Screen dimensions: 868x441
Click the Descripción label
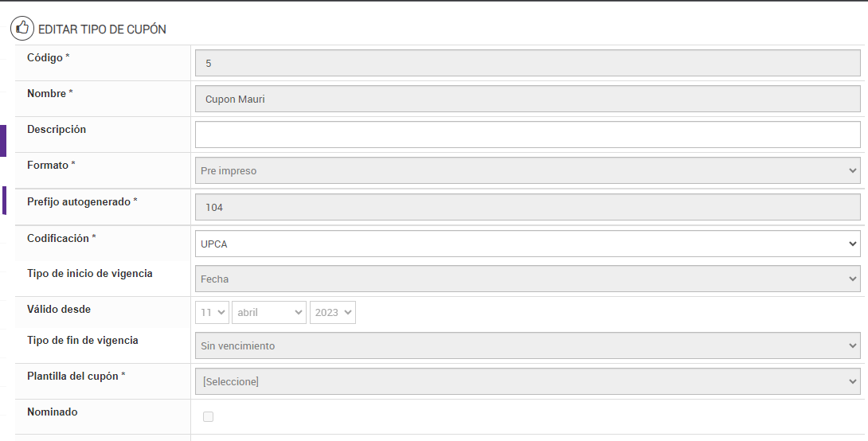click(57, 129)
